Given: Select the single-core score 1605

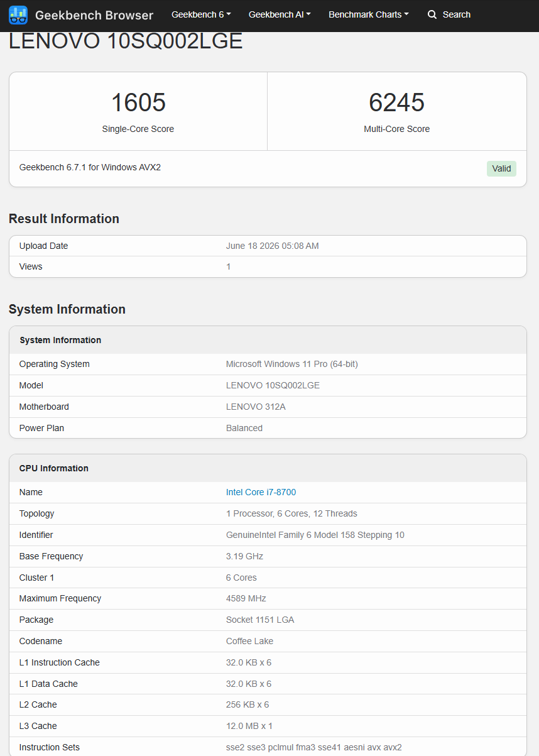Looking at the screenshot, I should 138,102.
